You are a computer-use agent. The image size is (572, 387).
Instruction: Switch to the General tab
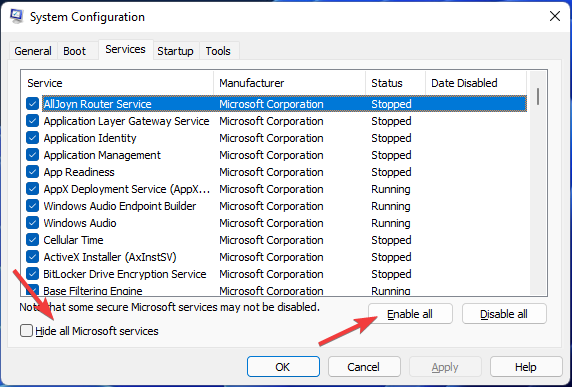click(33, 51)
